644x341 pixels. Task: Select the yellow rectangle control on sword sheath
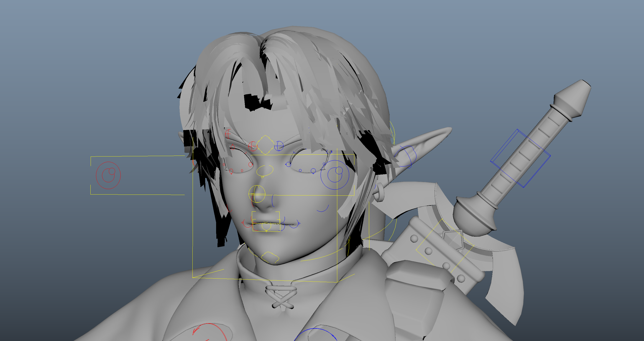coord(445,246)
